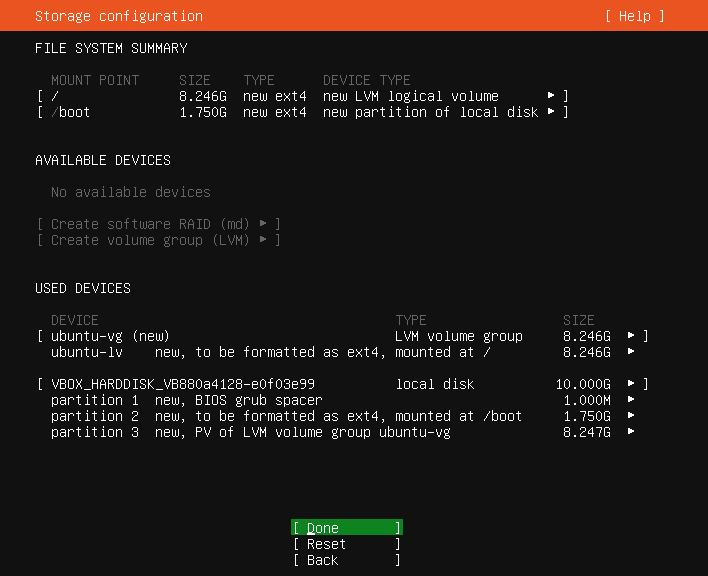The image size is (708, 576).
Task: Click the arrow at end of ubuntu-lv row
Action: click(x=631, y=352)
